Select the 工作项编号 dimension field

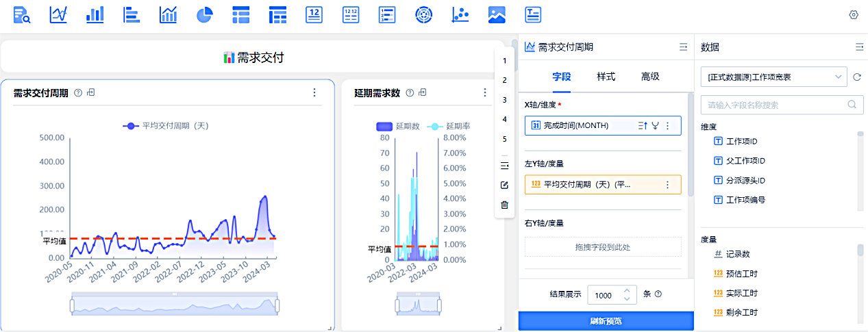(x=740, y=200)
